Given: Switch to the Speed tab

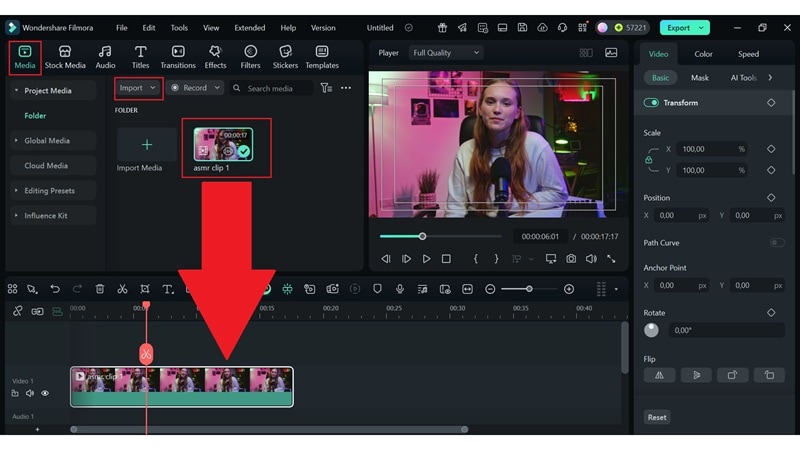Looking at the screenshot, I should pyautogui.click(x=748, y=54).
